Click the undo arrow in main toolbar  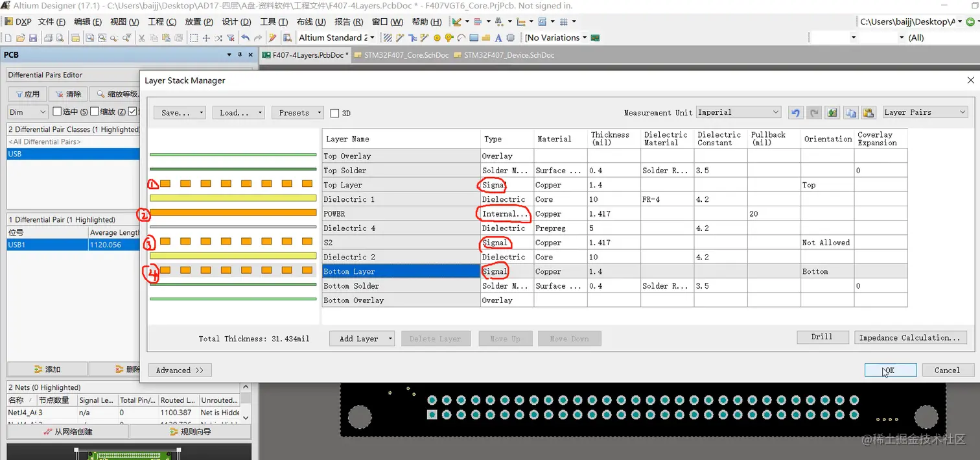click(x=245, y=38)
